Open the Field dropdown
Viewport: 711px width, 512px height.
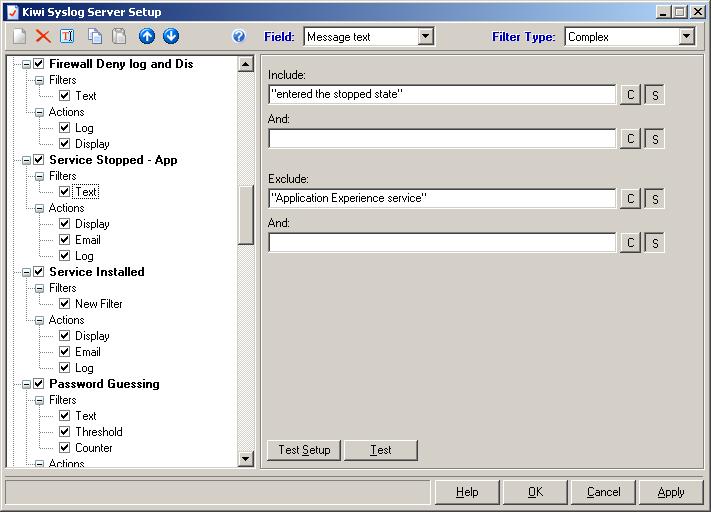[x=425, y=36]
